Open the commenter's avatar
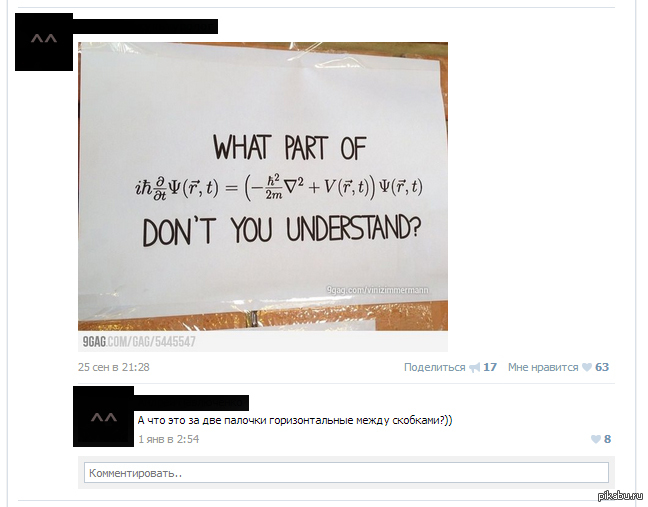 pos(103,417)
